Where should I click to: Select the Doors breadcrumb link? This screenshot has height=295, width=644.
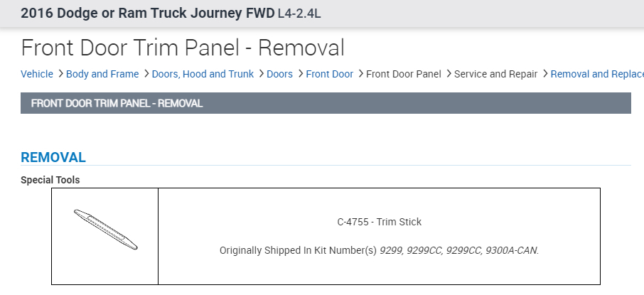coord(279,74)
